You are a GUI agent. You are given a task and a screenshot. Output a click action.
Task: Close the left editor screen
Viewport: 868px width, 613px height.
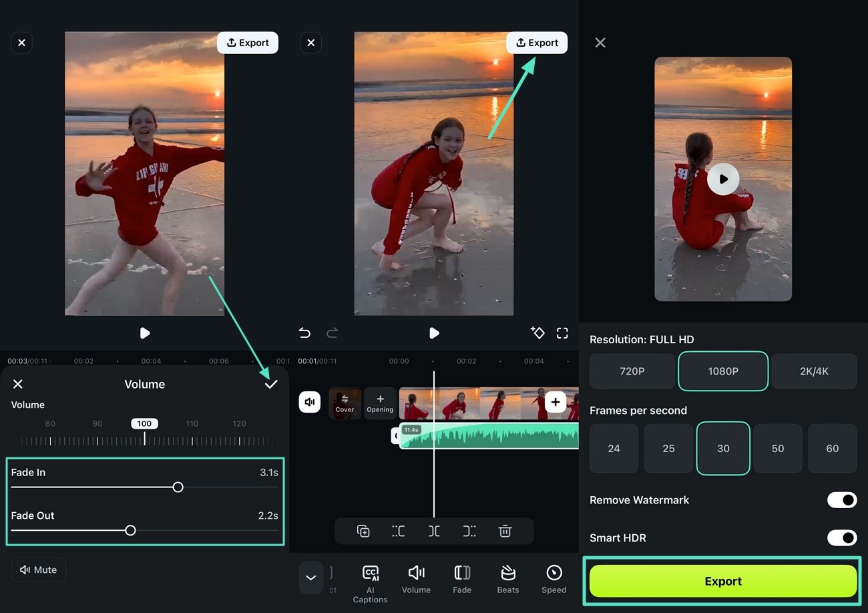(21, 43)
